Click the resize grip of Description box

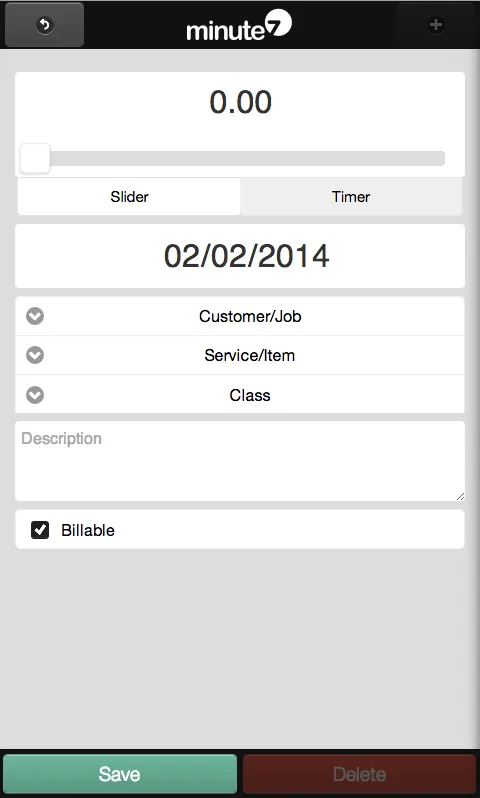click(x=460, y=496)
